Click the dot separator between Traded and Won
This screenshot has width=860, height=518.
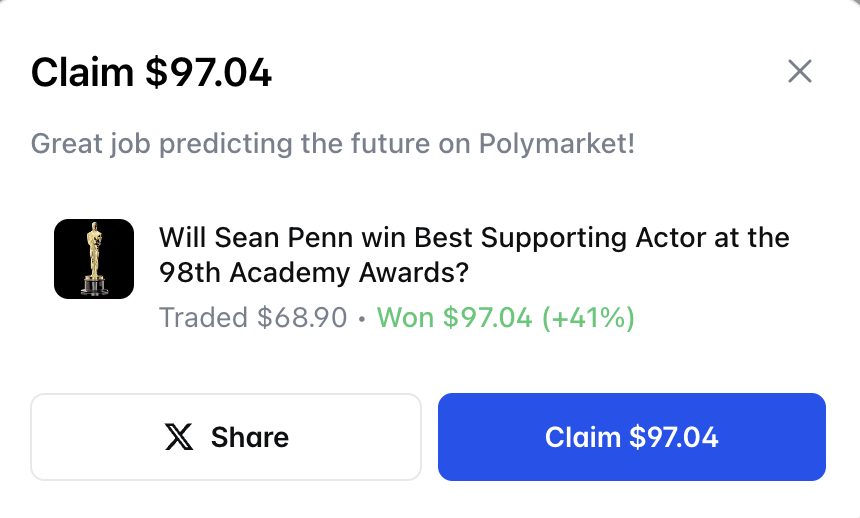coord(362,319)
